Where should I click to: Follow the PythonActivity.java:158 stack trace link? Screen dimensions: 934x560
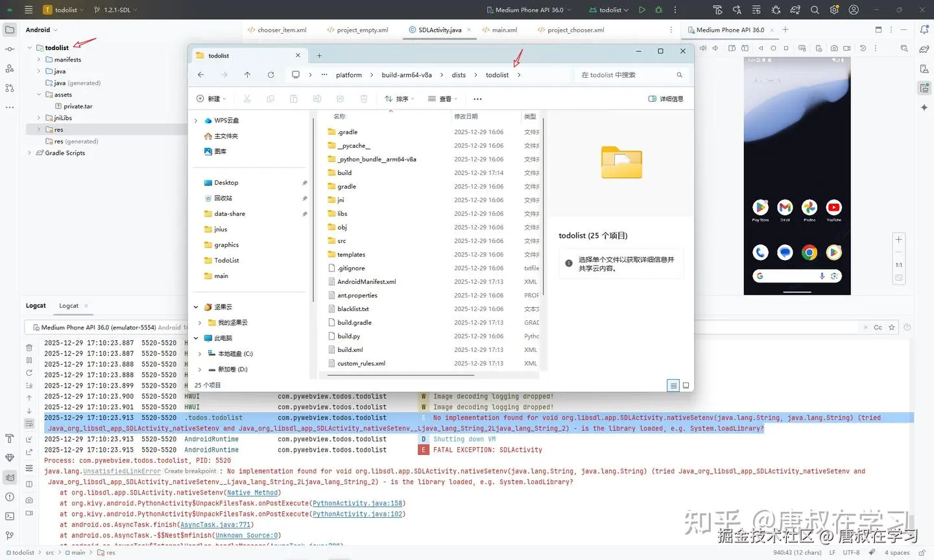click(357, 503)
